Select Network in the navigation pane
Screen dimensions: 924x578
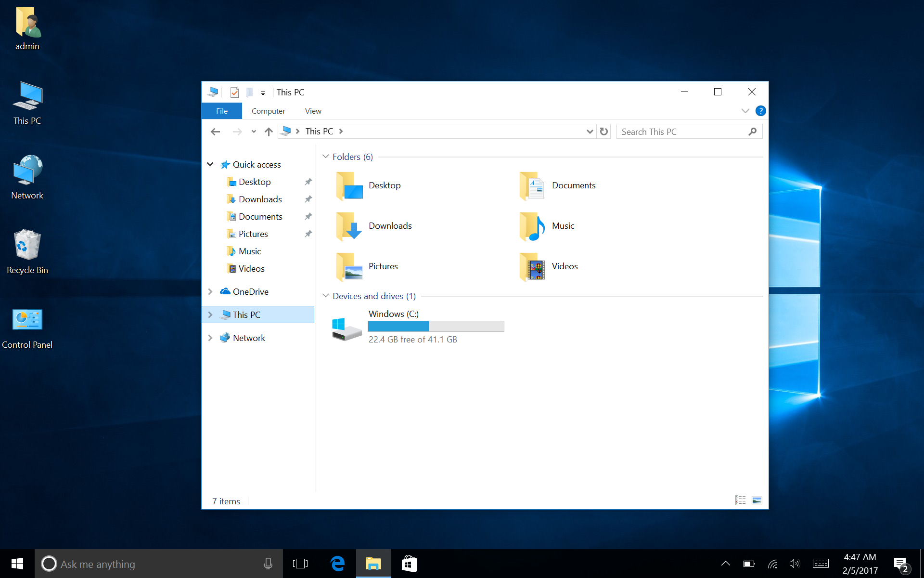coord(249,338)
